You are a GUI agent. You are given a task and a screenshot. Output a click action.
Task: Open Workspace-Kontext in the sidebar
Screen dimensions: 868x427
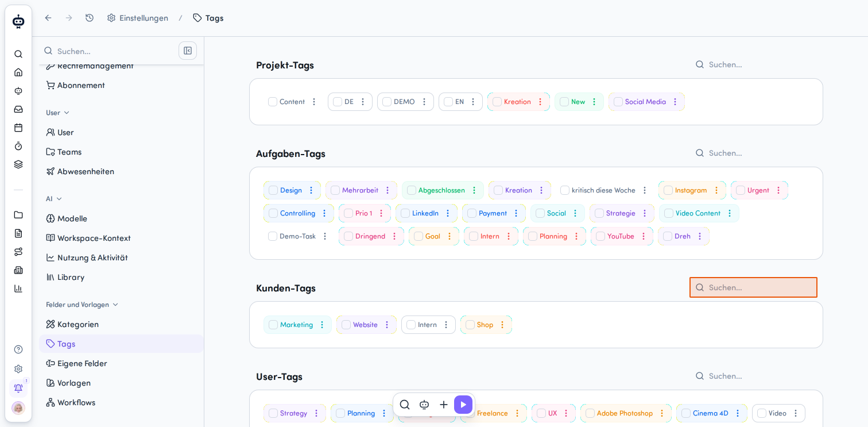coord(121,238)
